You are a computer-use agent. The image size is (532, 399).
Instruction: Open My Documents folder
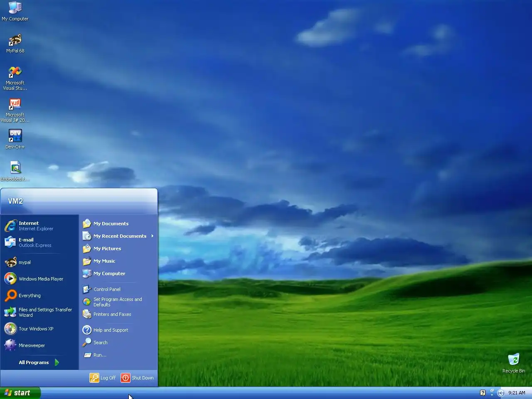pyautogui.click(x=118, y=224)
